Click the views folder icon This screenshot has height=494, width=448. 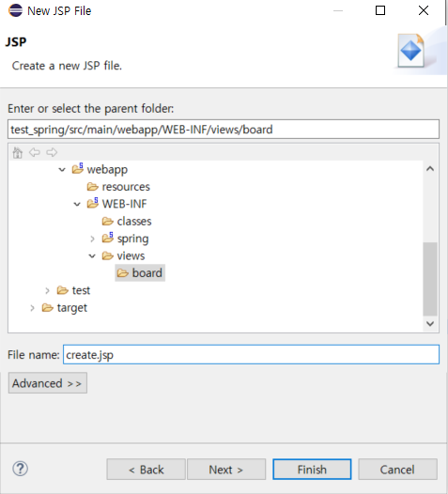pos(108,255)
